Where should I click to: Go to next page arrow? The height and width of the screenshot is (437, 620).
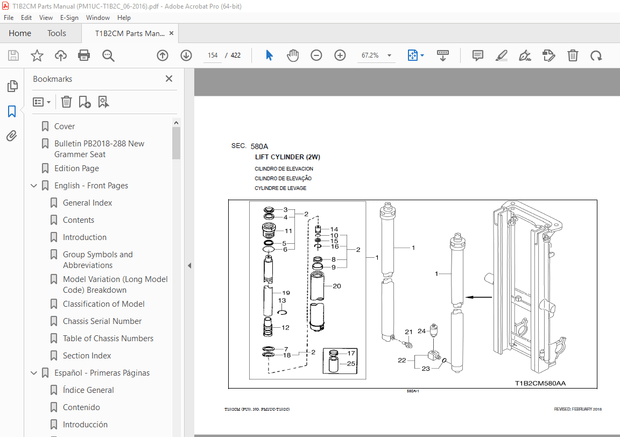click(186, 55)
